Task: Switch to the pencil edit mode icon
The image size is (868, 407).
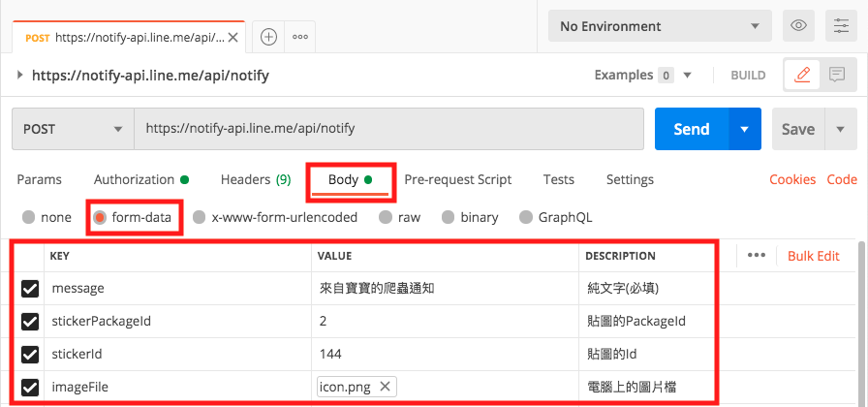Action: [801, 75]
